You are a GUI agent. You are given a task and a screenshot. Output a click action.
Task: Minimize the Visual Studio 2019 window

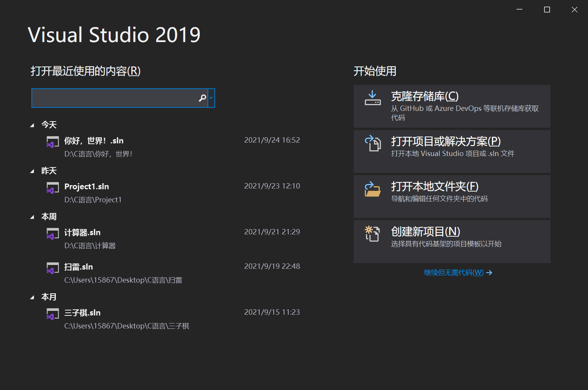[x=519, y=10]
